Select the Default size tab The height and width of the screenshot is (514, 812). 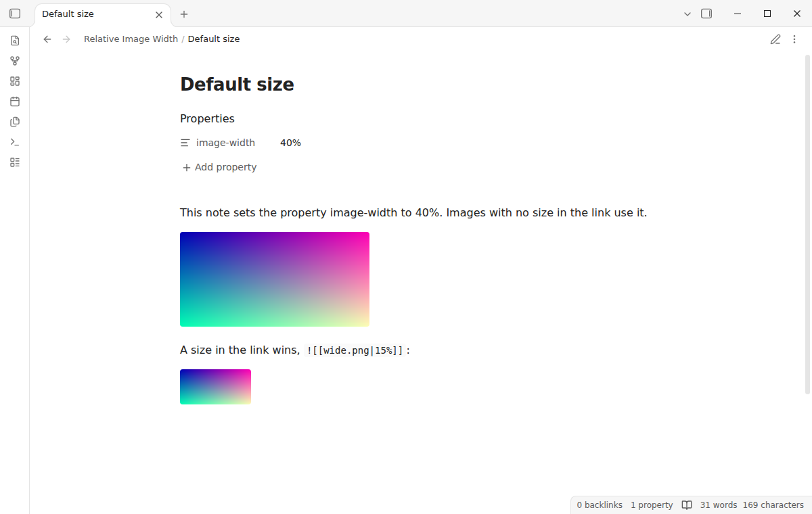(x=101, y=14)
